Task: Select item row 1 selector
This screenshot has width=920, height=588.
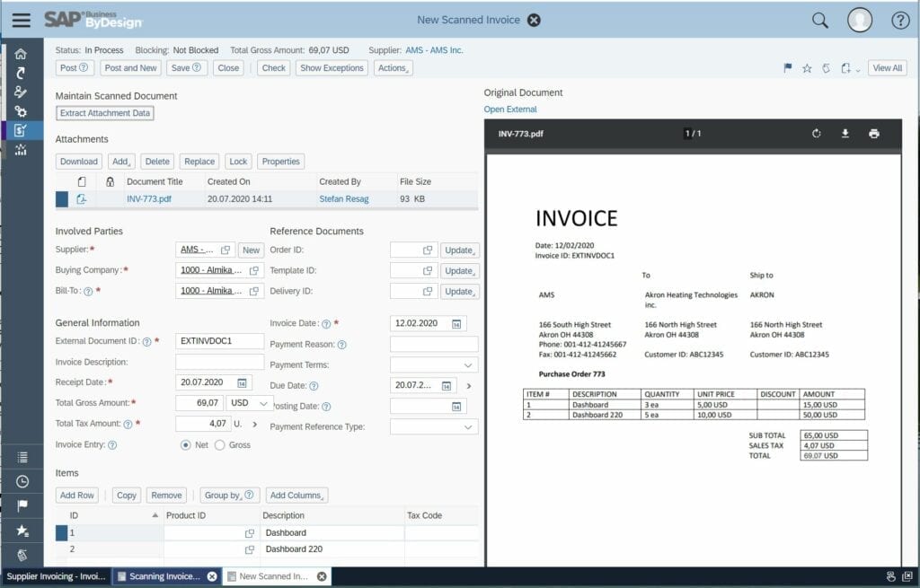Action: point(61,533)
